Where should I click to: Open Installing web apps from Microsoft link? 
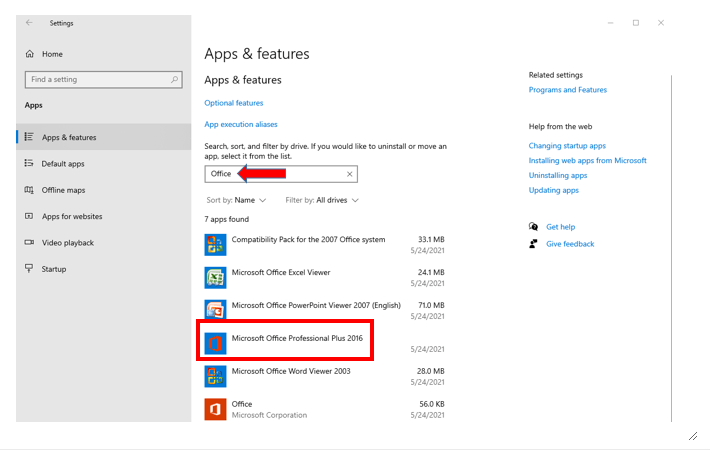[587, 160]
